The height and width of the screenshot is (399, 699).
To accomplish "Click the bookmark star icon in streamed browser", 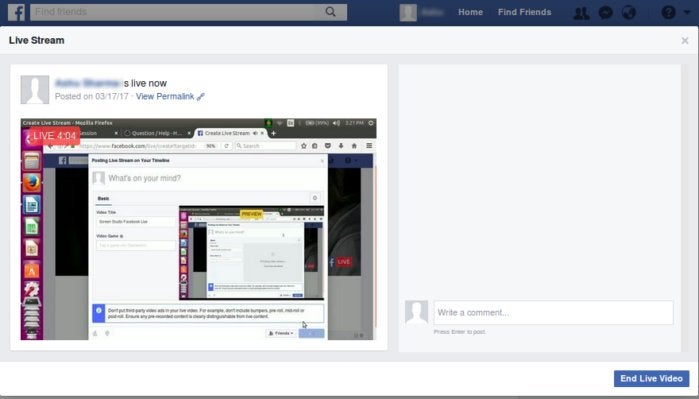I will pos(304,146).
